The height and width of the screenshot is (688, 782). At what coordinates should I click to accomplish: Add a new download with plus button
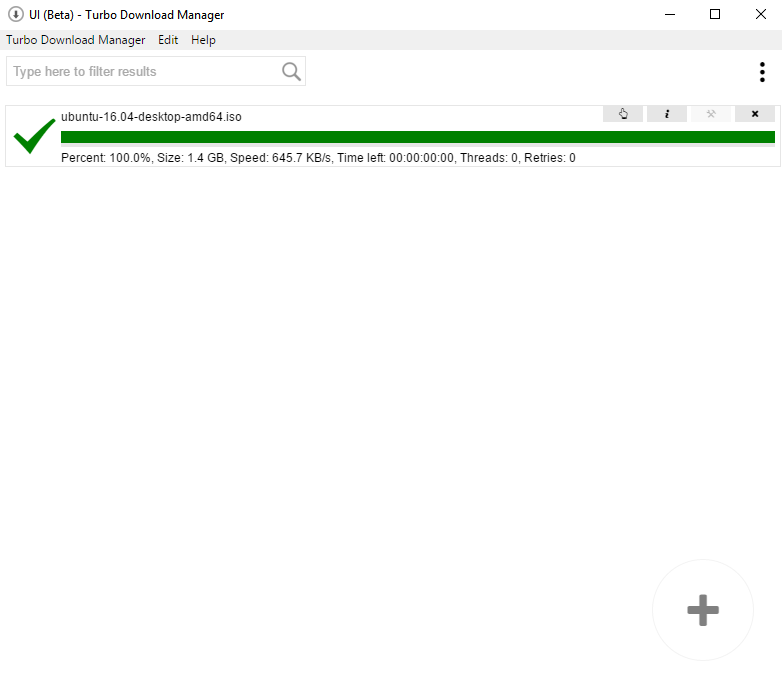click(x=703, y=610)
